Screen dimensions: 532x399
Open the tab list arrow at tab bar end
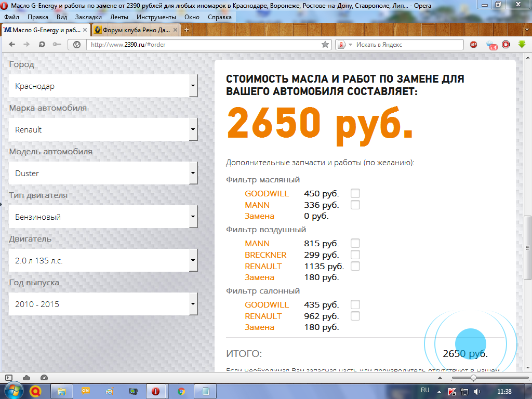tap(527, 30)
